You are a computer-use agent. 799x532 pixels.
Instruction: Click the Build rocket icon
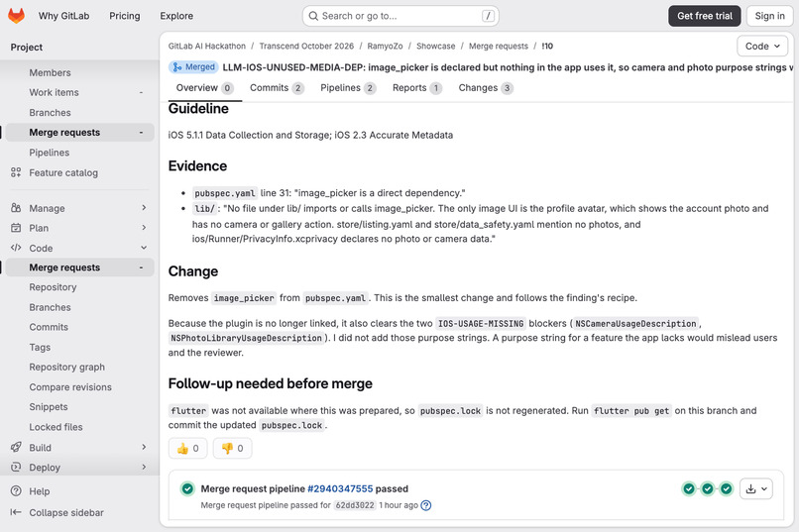(16, 447)
